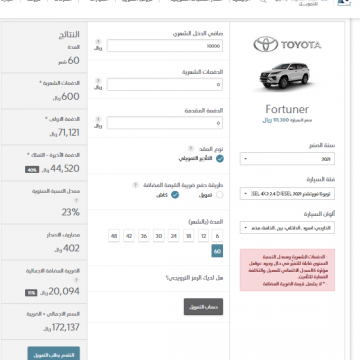Click the '71,121' first payment result
The height and width of the screenshot is (360, 360).
click(x=69, y=133)
